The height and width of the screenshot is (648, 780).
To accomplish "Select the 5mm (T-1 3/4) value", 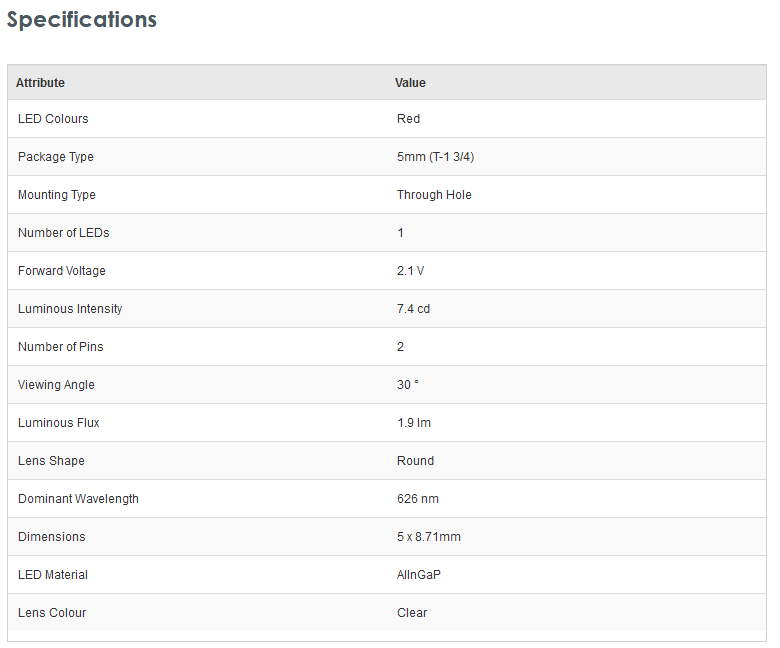I will tap(435, 157).
